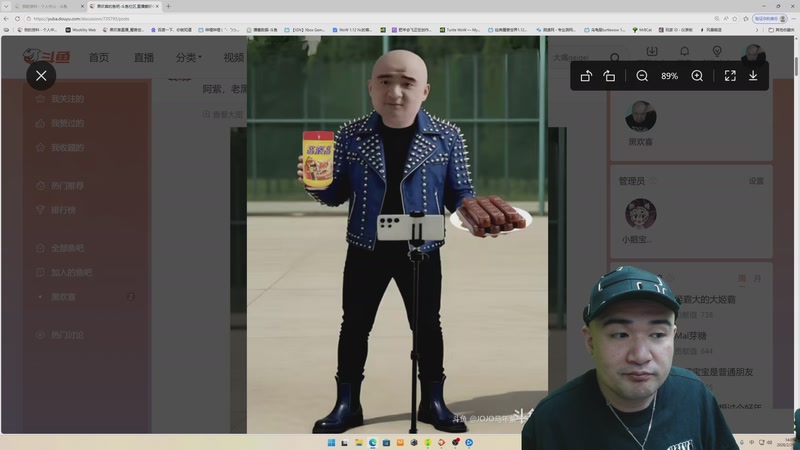Viewport: 800px width, 450px height.
Task: Open the read aloud icon in address bar
Action: [726, 18]
